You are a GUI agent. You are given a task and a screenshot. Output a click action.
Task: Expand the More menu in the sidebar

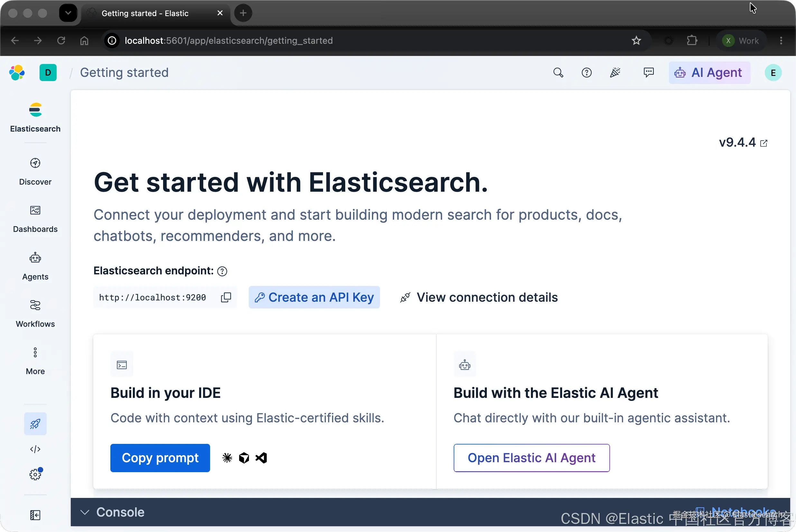coord(35,361)
